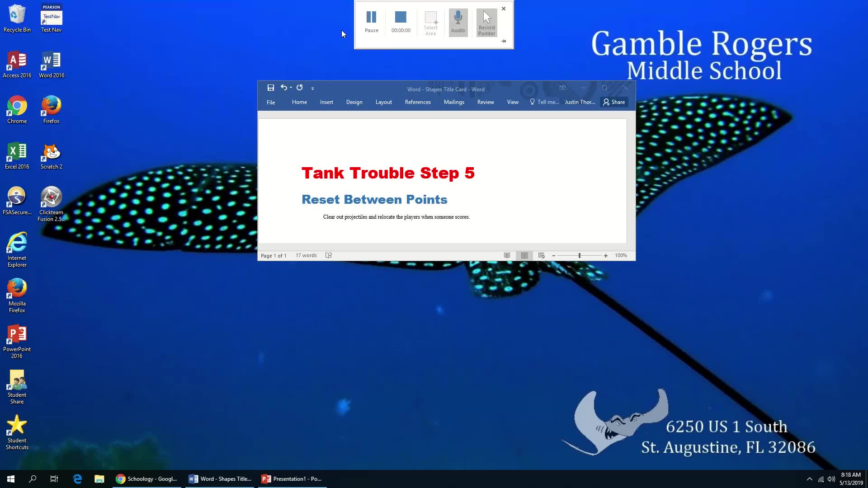
Task: Select the Select Area icon in toolbar
Action: click(x=430, y=22)
